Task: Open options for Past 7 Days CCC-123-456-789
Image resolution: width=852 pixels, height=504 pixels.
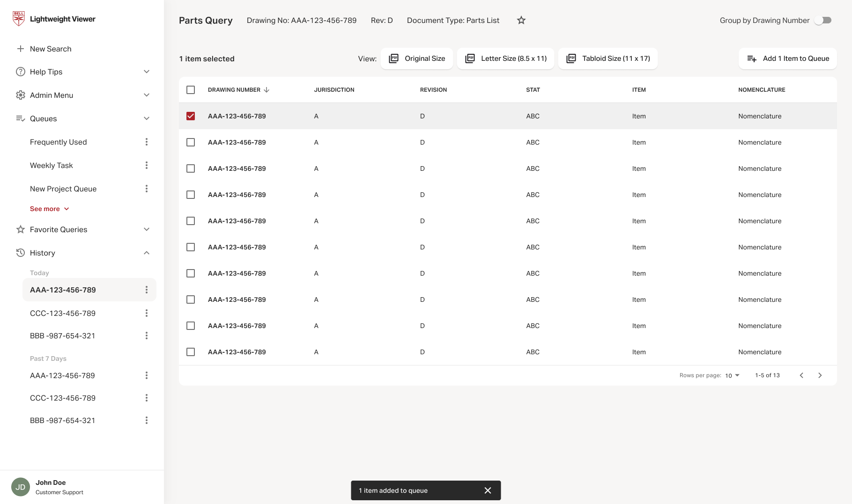Action: (x=147, y=398)
